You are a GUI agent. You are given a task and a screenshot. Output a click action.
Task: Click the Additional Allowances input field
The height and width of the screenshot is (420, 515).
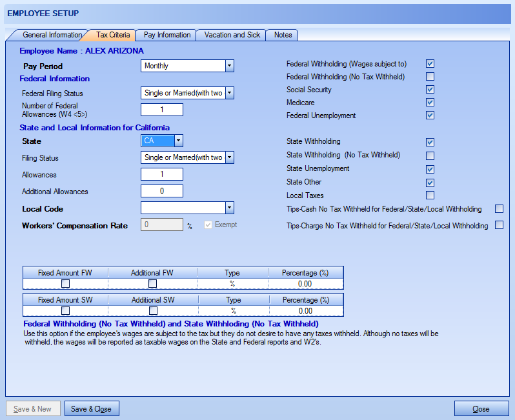(x=162, y=191)
